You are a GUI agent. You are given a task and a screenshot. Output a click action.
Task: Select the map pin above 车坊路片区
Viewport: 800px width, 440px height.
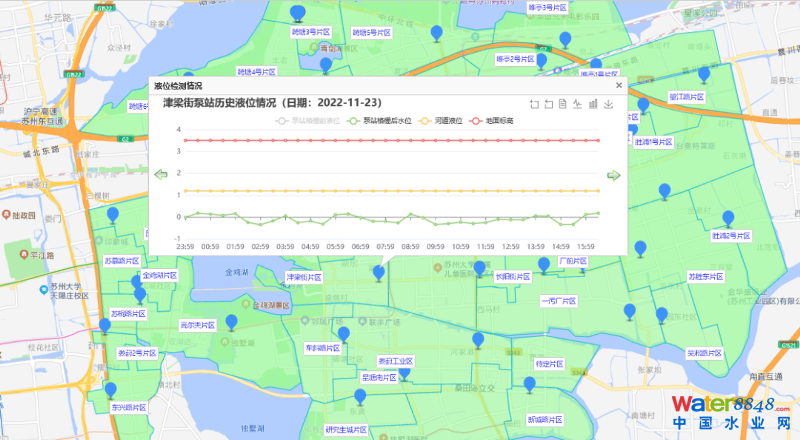point(343,333)
